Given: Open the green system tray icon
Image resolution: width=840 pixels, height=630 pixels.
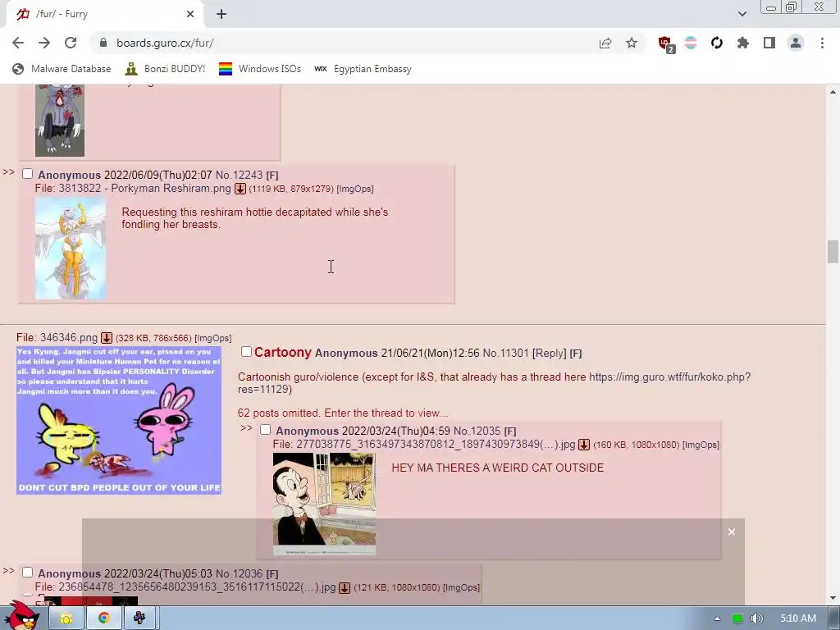Looking at the screenshot, I should pos(737,619).
